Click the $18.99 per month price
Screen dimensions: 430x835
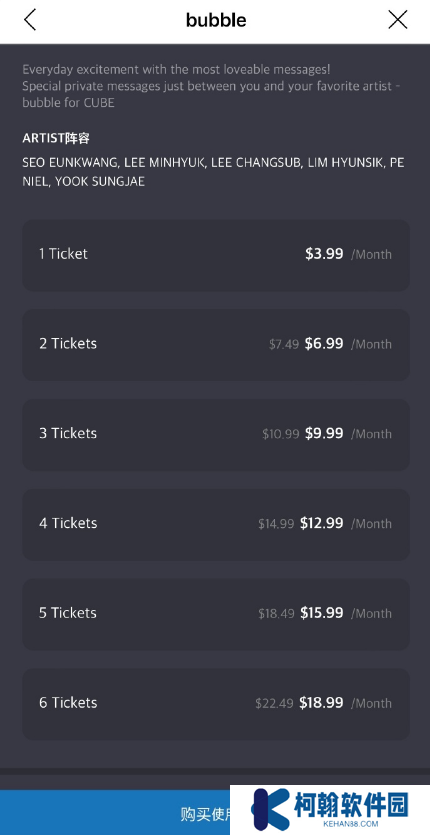point(321,703)
